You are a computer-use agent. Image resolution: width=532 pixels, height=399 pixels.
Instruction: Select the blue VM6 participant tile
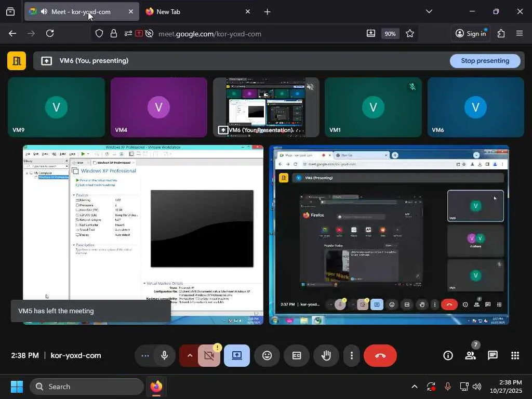pyautogui.click(x=476, y=107)
